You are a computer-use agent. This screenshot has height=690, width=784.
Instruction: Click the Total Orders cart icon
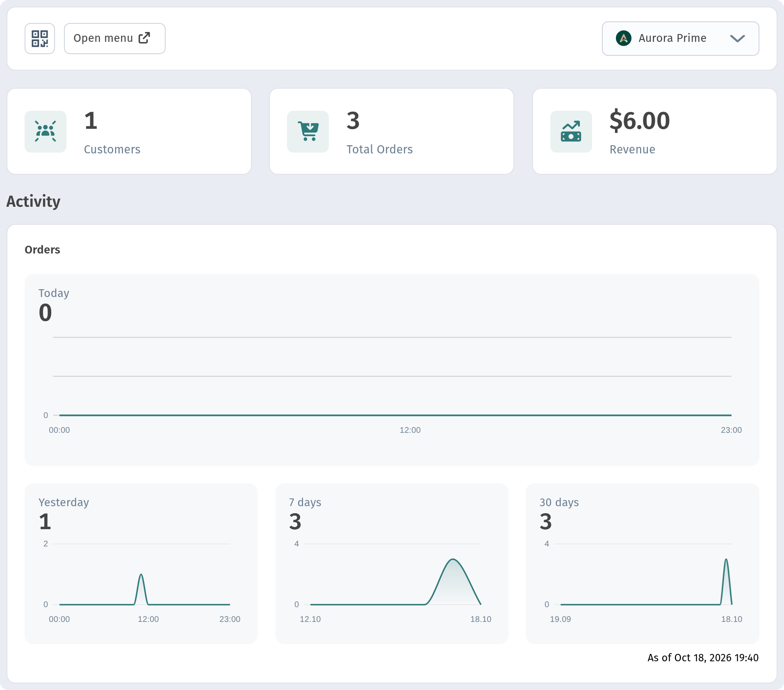[308, 132]
